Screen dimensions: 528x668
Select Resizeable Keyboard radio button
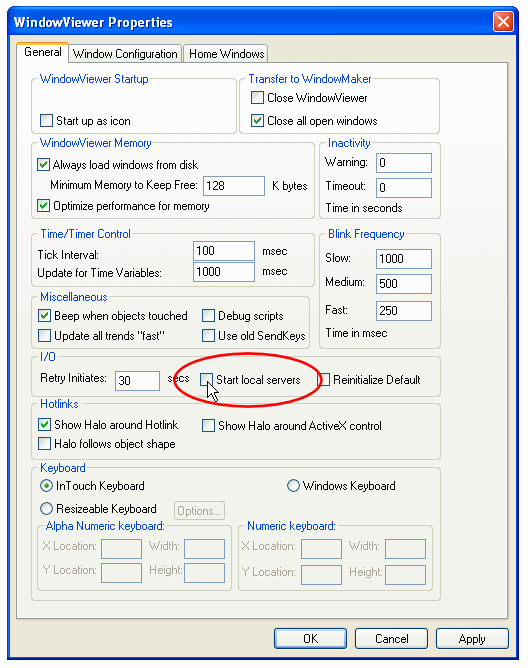point(46,509)
